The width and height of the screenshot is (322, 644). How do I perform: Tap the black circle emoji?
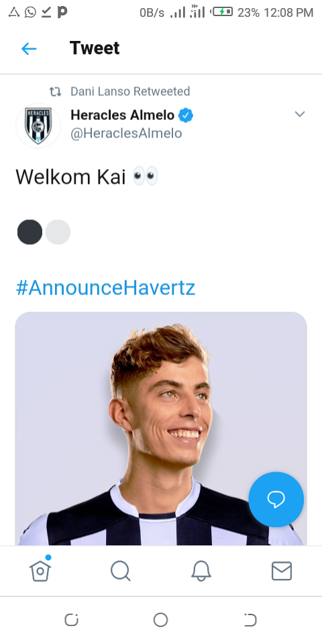pyautogui.click(x=30, y=232)
